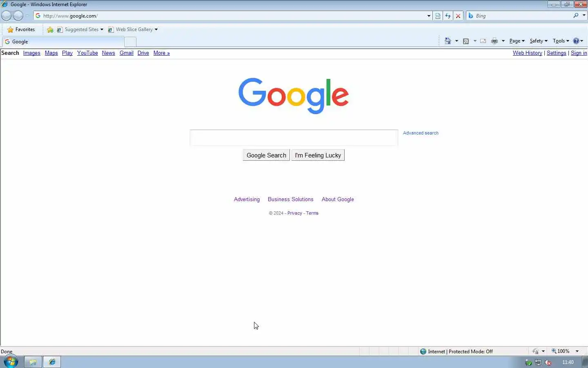
Task: Click the Google logo image
Action: click(294, 96)
